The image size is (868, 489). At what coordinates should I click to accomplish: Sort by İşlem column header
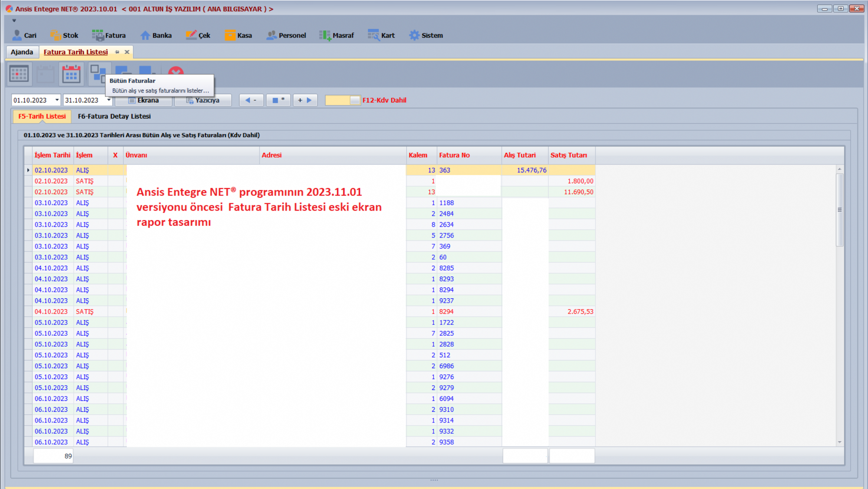point(90,155)
